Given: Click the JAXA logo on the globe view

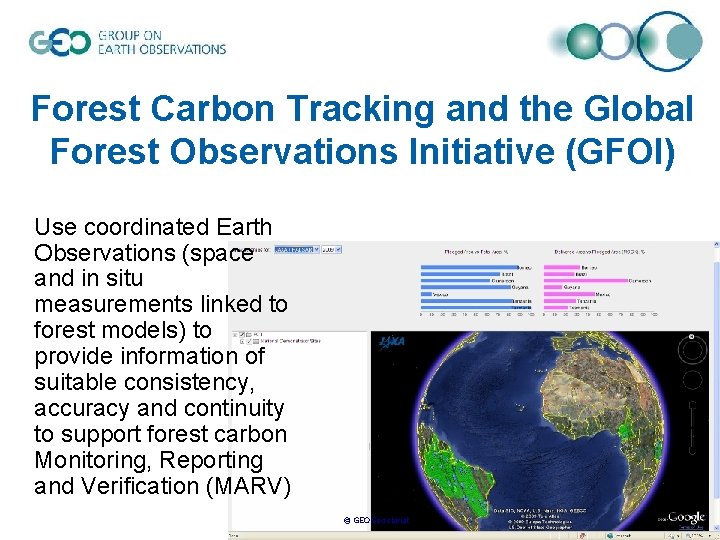Looking at the screenshot, I should tap(391, 342).
